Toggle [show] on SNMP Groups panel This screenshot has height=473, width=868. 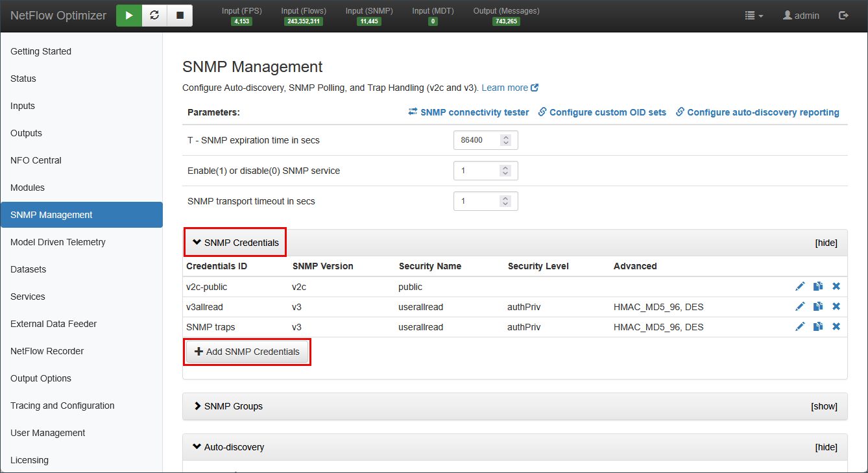coord(824,406)
